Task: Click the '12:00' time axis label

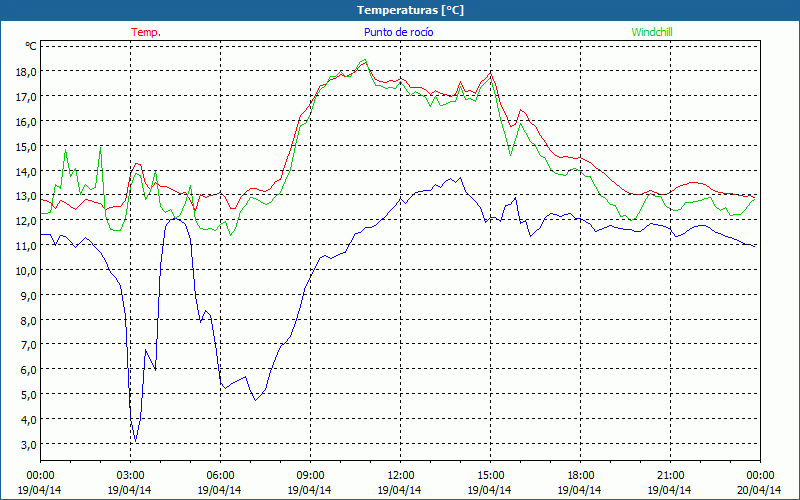Action: (x=401, y=476)
